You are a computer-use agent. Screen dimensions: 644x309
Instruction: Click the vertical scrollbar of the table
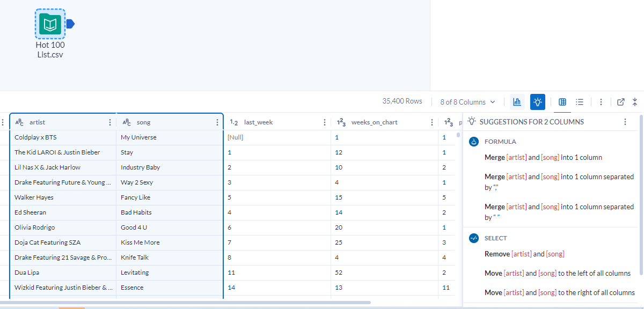458,135
